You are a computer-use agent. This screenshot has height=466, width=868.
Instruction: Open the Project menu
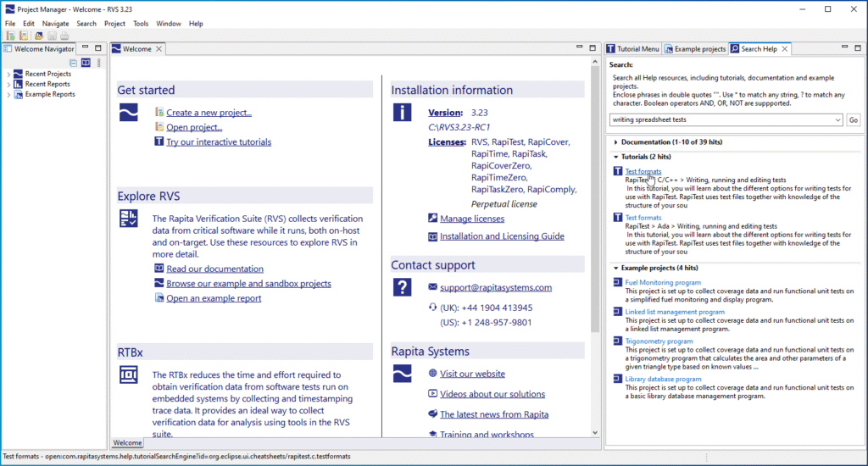(x=114, y=24)
